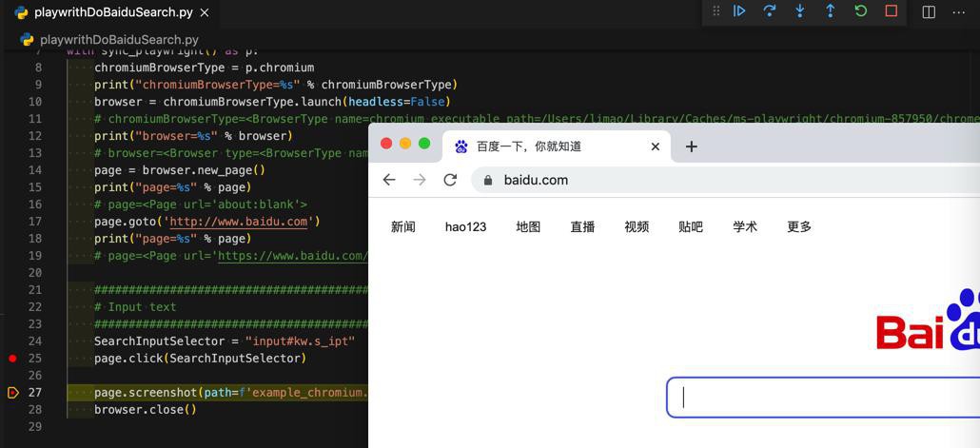980x448 pixels.
Task: Restart the debugging session
Action: tap(861, 11)
